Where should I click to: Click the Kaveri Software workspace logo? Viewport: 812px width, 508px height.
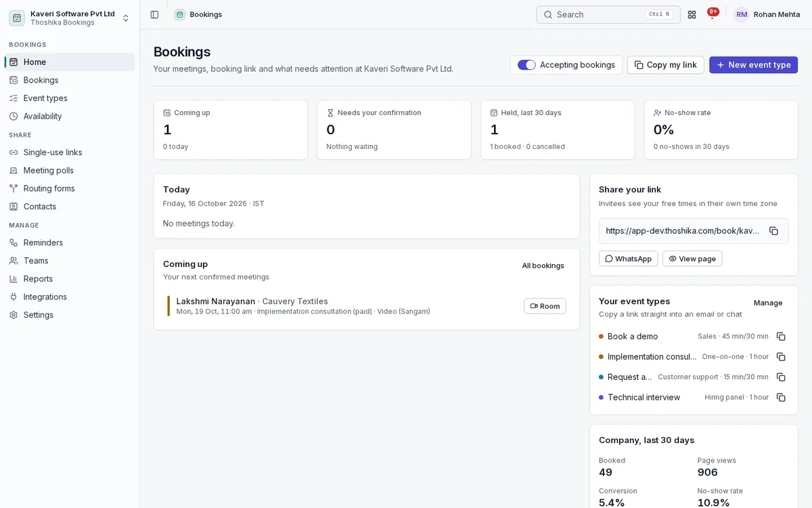17,18
